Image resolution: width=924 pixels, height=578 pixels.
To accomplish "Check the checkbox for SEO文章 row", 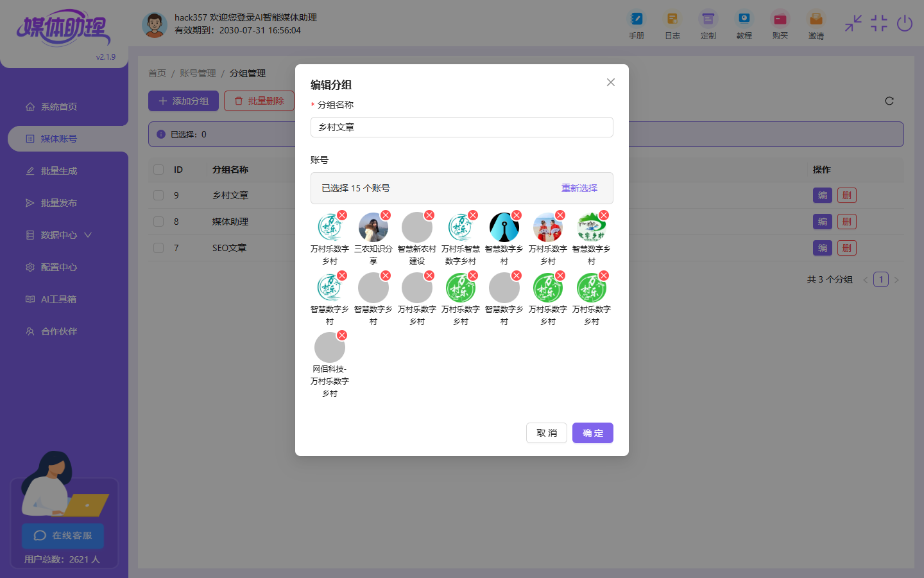I will 158,248.
